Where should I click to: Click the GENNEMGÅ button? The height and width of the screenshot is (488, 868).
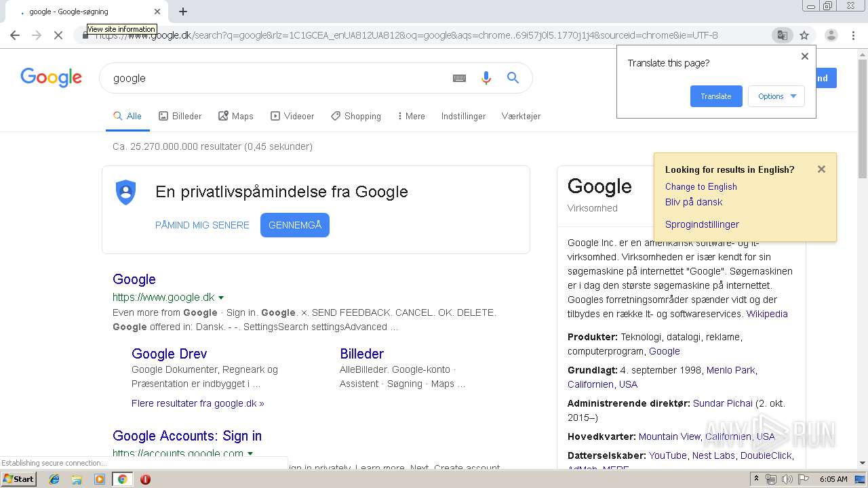click(x=295, y=225)
